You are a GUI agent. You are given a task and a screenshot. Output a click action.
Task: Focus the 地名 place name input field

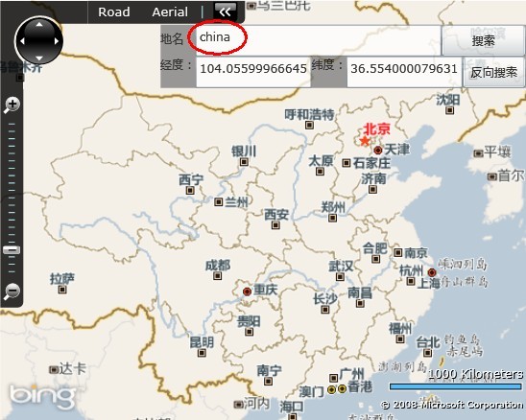pos(318,40)
